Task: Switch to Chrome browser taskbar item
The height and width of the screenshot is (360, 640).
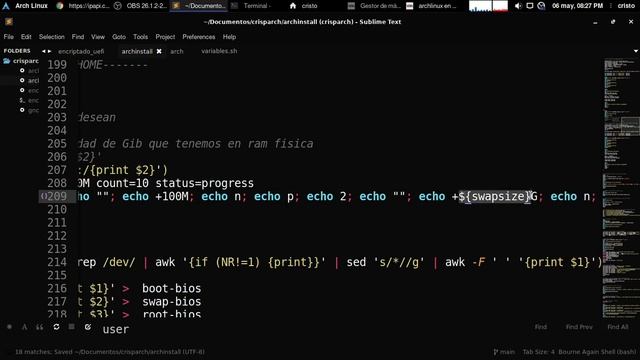Action: [83, 6]
